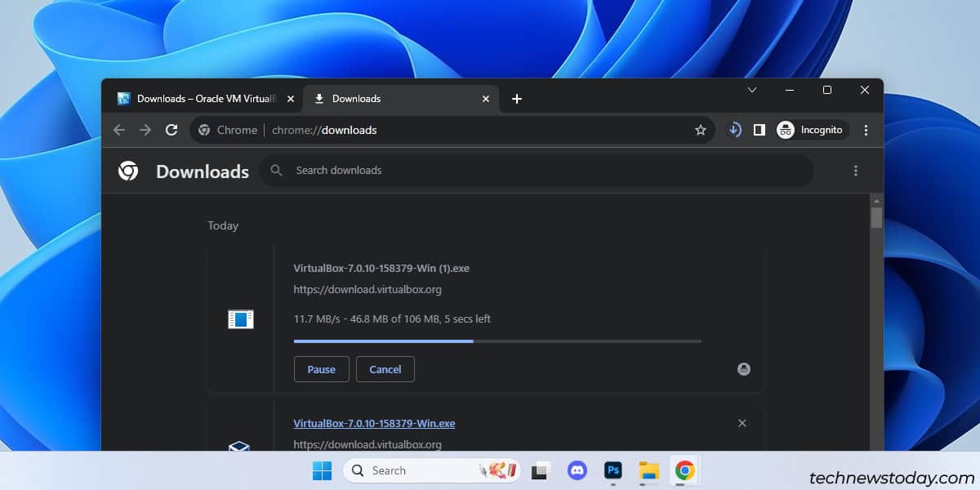Screen dimensions: 980x490
Task: Open the Incognito profile chip
Action: 812,130
